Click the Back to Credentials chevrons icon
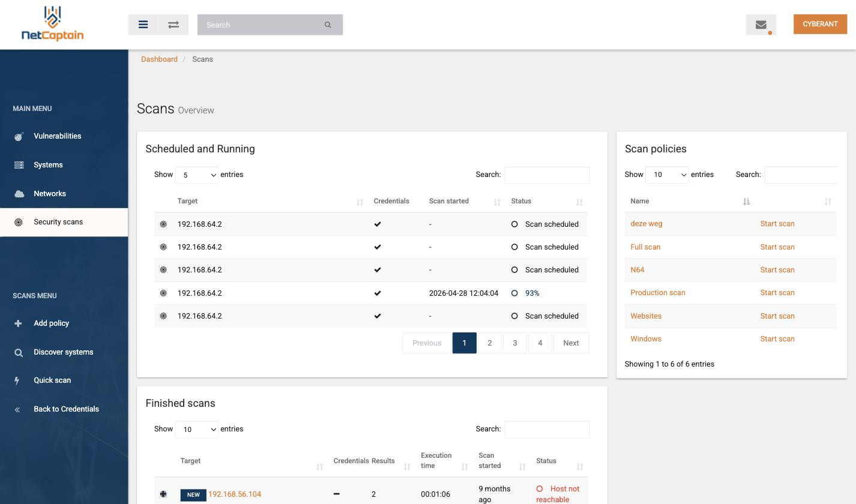Image resolution: width=856 pixels, height=504 pixels. tap(17, 409)
